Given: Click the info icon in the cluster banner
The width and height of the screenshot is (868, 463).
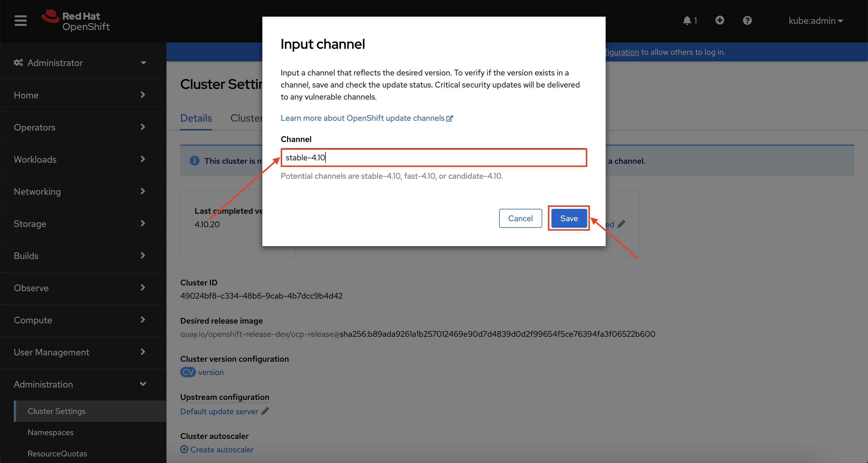Looking at the screenshot, I should point(195,161).
